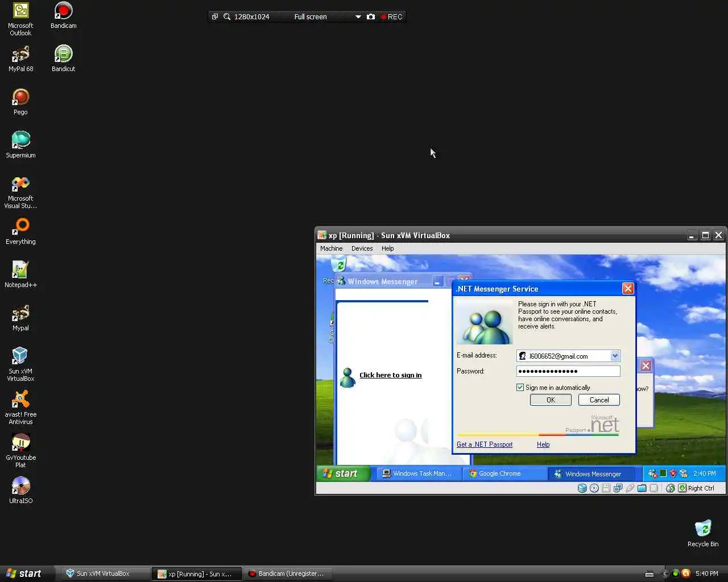The image size is (728, 582).
Task: Click the 1280x1024 resolution text in Bandicam bar
Action: 252,16
